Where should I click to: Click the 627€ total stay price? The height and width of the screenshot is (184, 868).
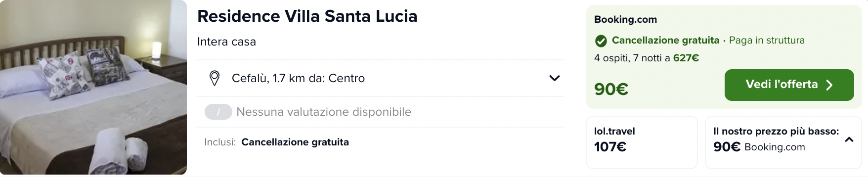pos(686,58)
